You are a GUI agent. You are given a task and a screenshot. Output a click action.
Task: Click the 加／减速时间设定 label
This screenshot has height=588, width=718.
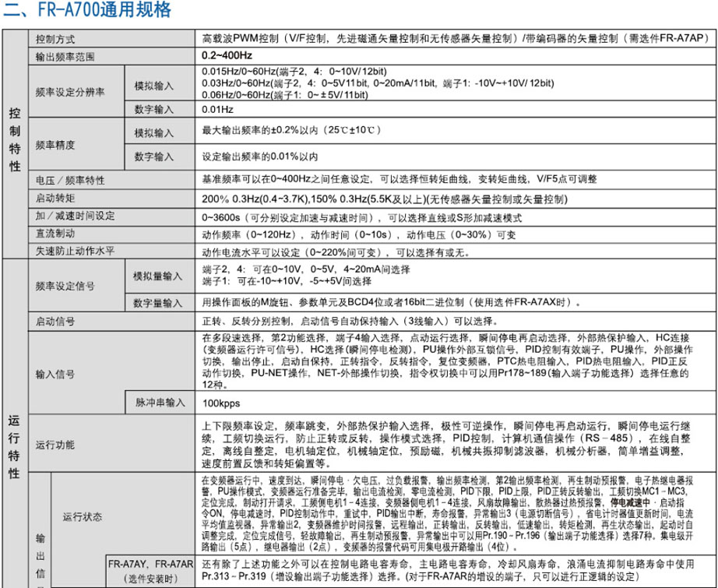point(75,216)
